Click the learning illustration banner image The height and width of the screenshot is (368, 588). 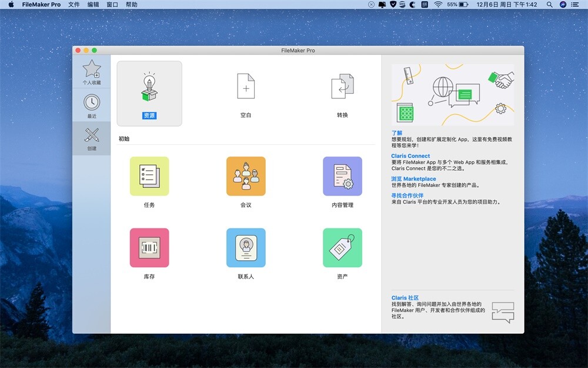453,95
